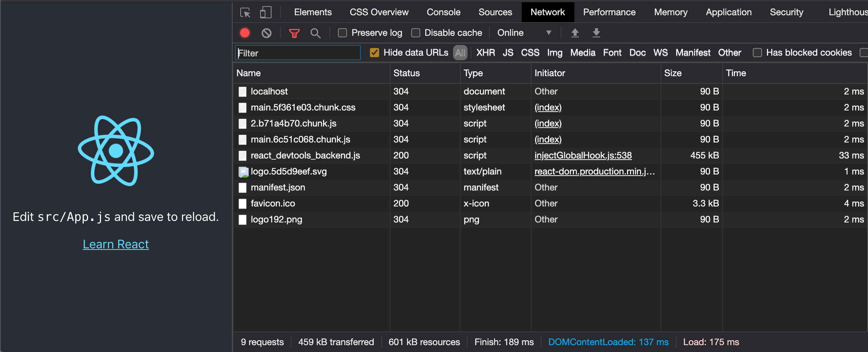The height and width of the screenshot is (352, 868).
Task: Click the DOMContentLoaded: 137 ms status
Action: click(608, 342)
